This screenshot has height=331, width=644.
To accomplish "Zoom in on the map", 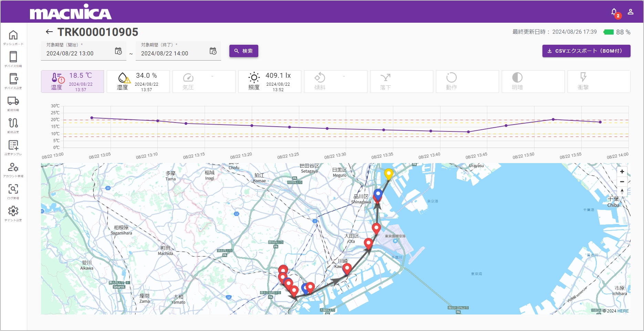I will pyautogui.click(x=622, y=172).
